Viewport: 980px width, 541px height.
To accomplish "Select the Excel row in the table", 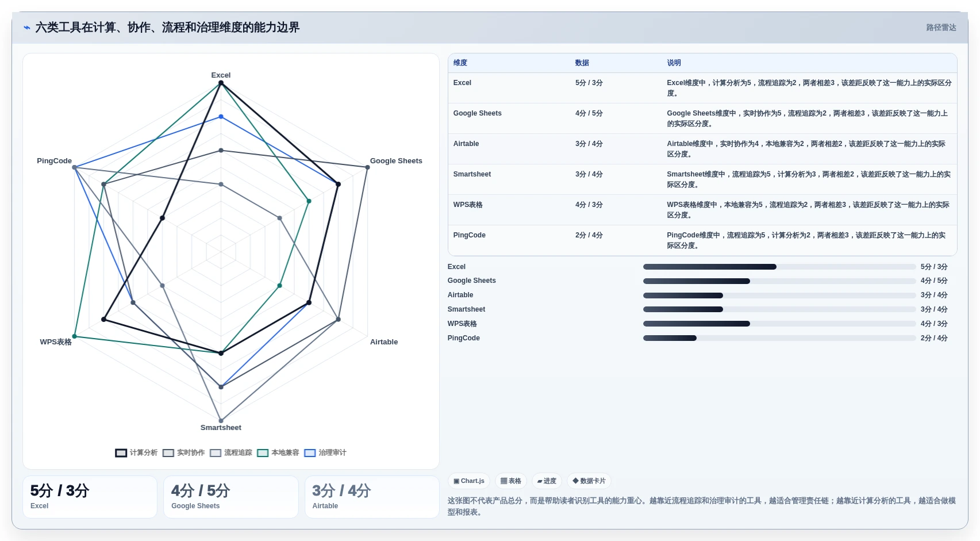I will [702, 88].
